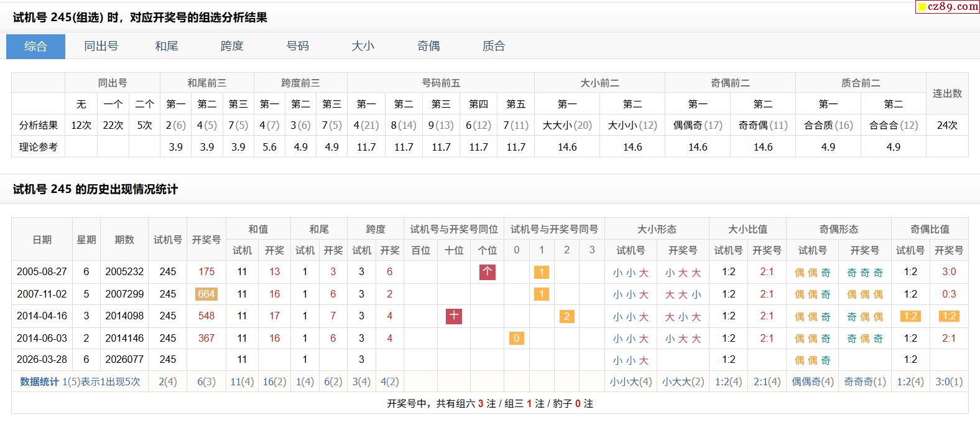Viewport: 980px width, 422px height.
Task: Click the highlighted 664 draw number badge
Action: click(x=206, y=294)
